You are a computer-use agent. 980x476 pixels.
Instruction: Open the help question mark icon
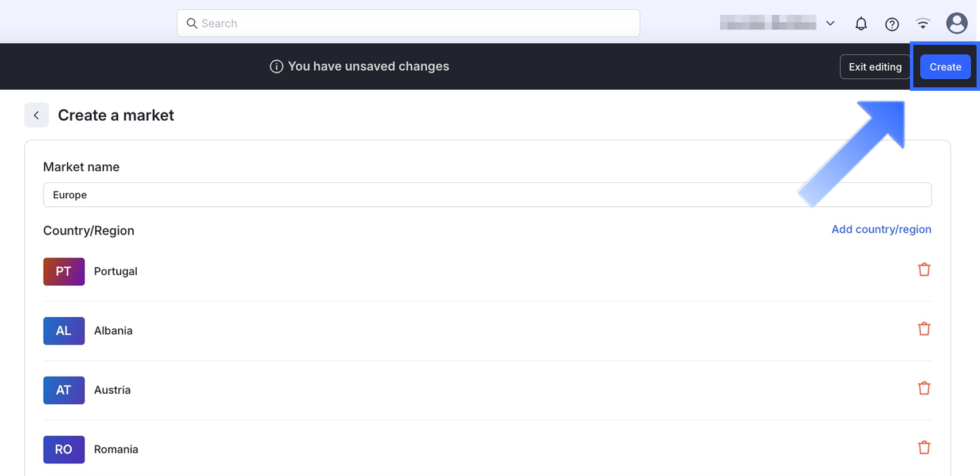pos(892,24)
